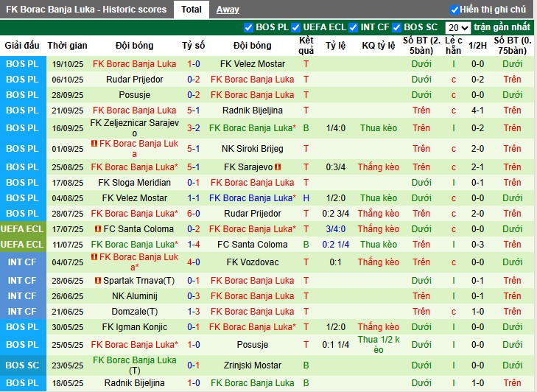Image resolution: width=537 pixels, height=392 pixels.
Task: Click the 1-0 score on 19/10/25
Action: click(194, 64)
